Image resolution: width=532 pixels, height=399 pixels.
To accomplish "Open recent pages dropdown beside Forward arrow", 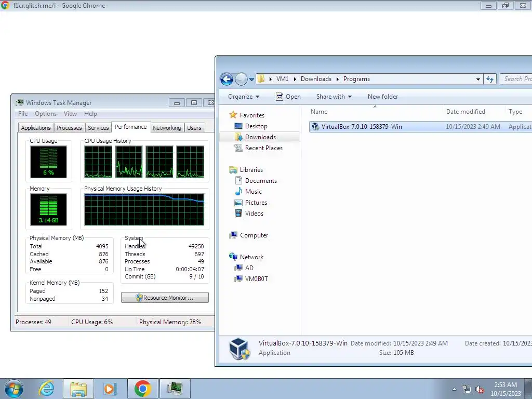I will tap(251, 79).
